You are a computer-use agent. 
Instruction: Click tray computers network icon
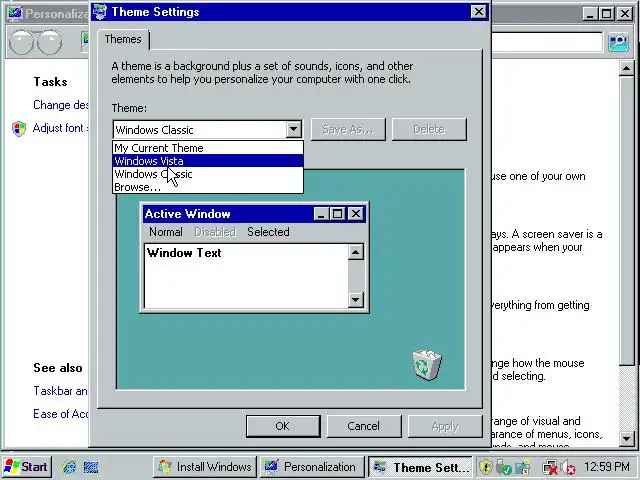coord(523,467)
